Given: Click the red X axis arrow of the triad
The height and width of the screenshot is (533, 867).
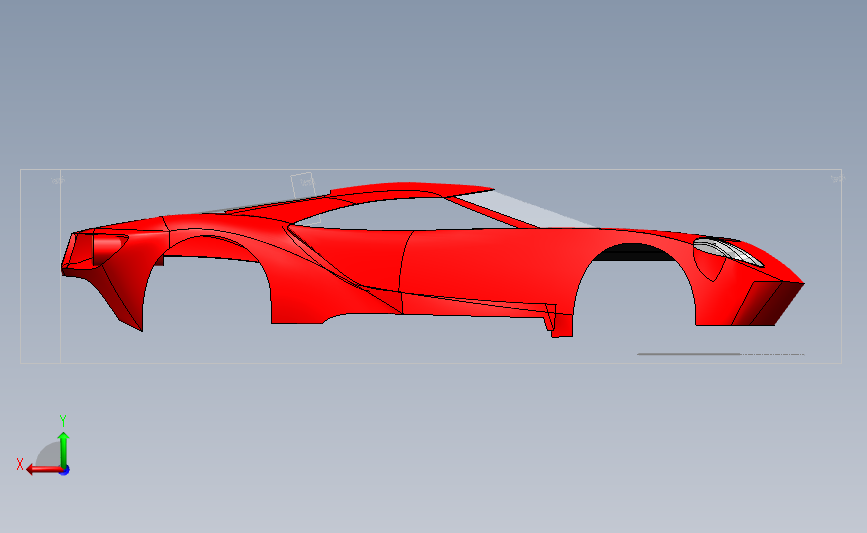Looking at the screenshot, I should pos(43,469).
